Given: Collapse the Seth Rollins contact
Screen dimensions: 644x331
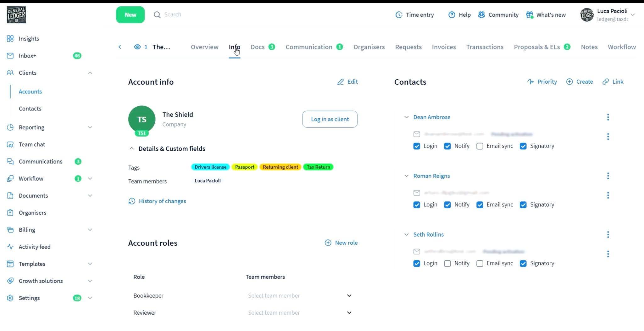Looking at the screenshot, I should tap(406, 234).
